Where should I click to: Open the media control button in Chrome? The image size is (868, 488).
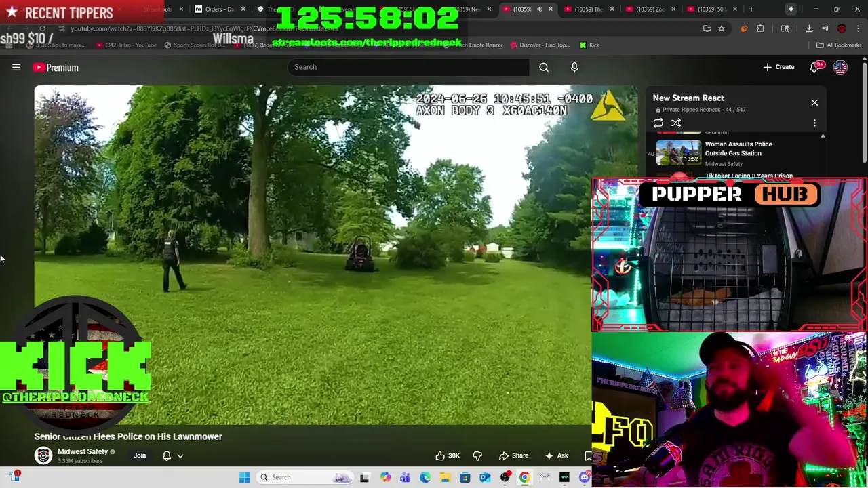click(x=825, y=28)
